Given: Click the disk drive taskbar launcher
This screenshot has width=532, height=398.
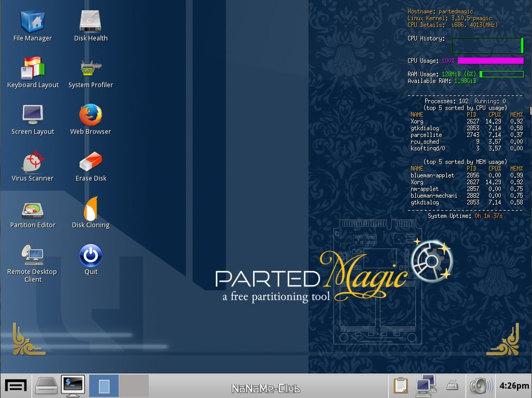Looking at the screenshot, I should [x=46, y=386].
